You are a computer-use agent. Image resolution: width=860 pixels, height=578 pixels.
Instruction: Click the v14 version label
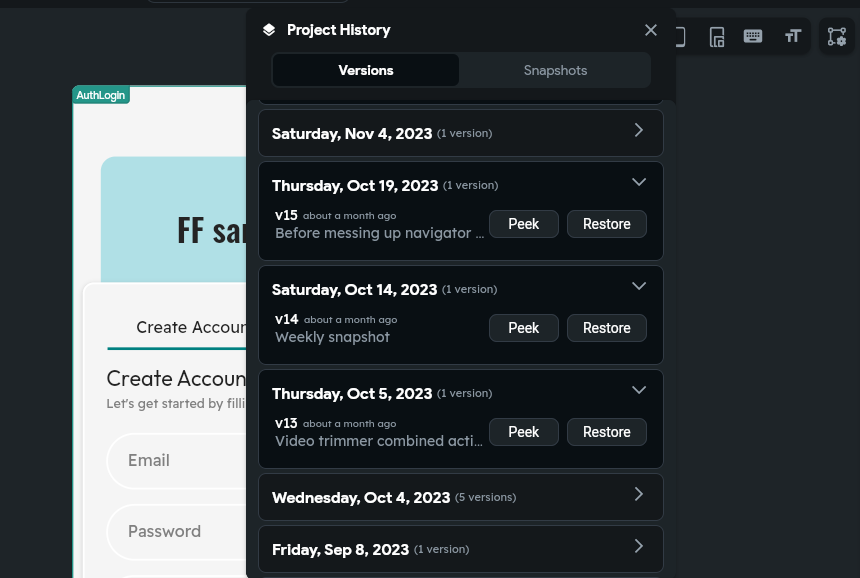286,319
